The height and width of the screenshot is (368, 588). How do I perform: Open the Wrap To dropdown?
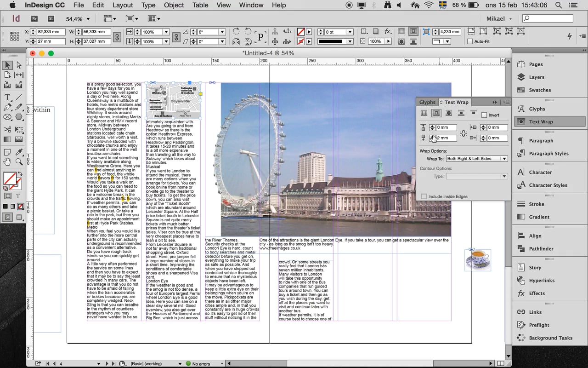pos(476,159)
